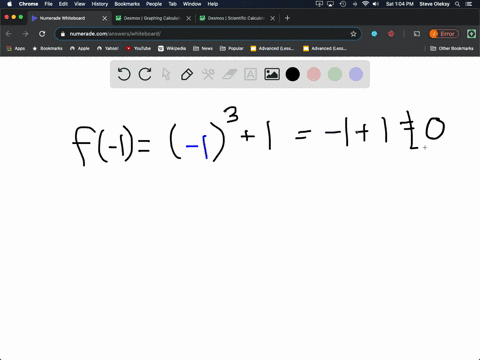The height and width of the screenshot is (360, 480).
Task: Open the Window menu
Action: click(x=192, y=4)
